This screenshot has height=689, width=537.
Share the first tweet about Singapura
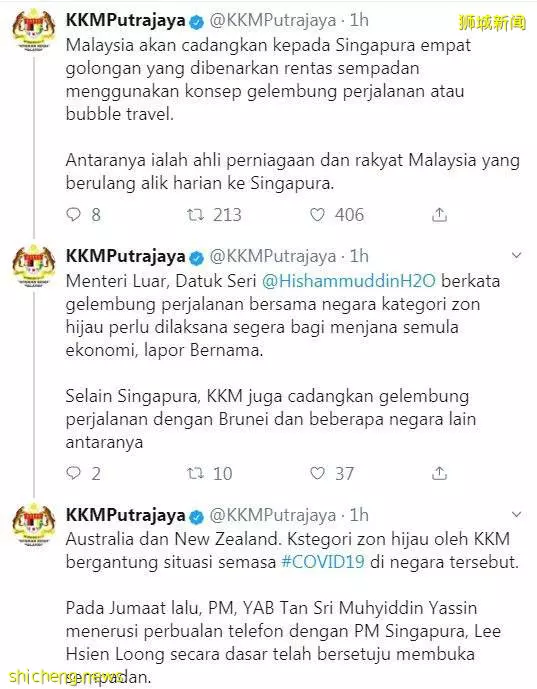[x=439, y=214]
